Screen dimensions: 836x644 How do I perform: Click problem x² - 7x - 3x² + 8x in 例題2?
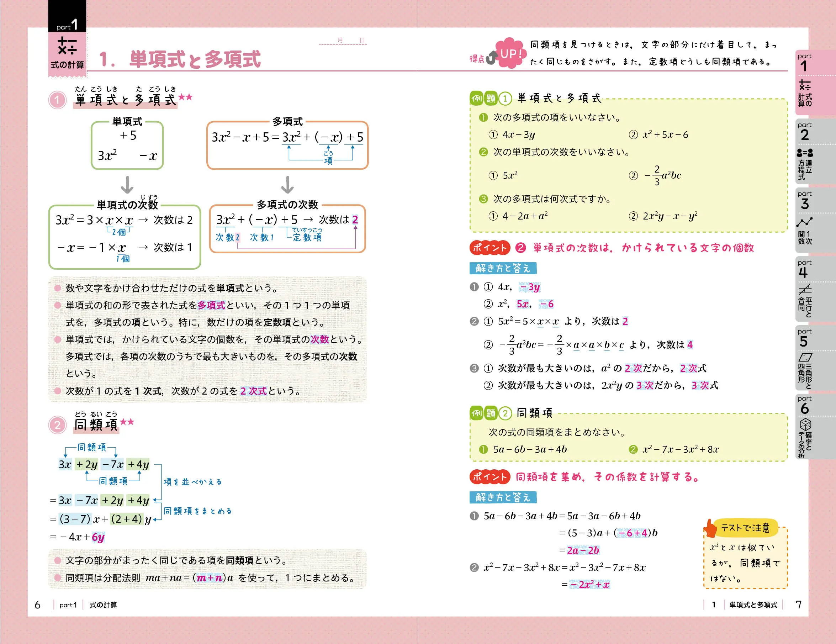coord(681,449)
